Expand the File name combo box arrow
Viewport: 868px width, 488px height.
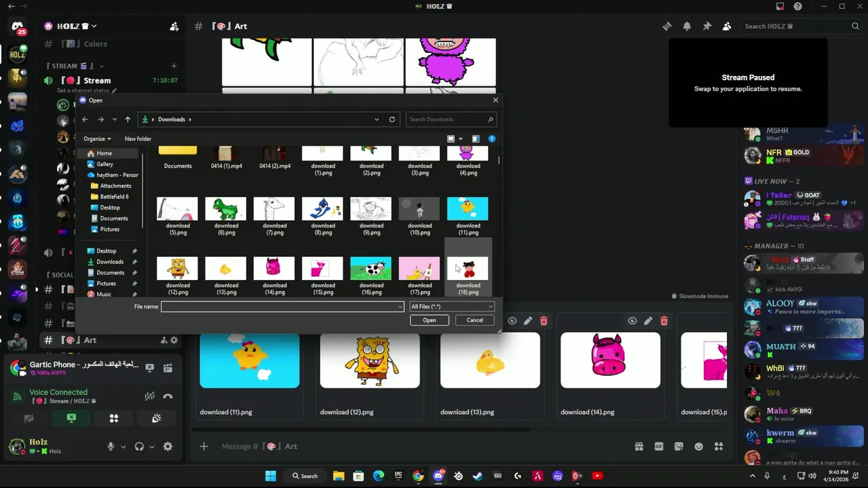coord(400,306)
